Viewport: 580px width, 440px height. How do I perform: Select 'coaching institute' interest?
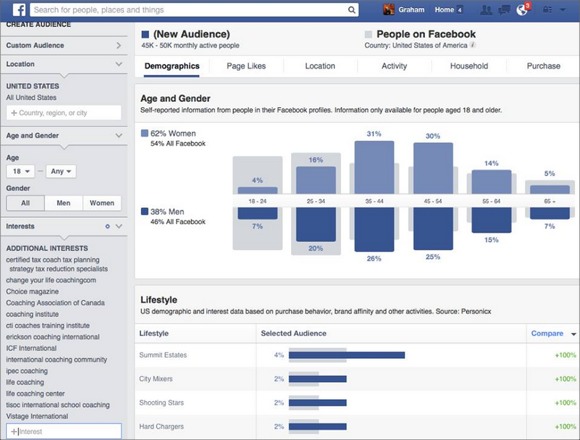[33, 314]
